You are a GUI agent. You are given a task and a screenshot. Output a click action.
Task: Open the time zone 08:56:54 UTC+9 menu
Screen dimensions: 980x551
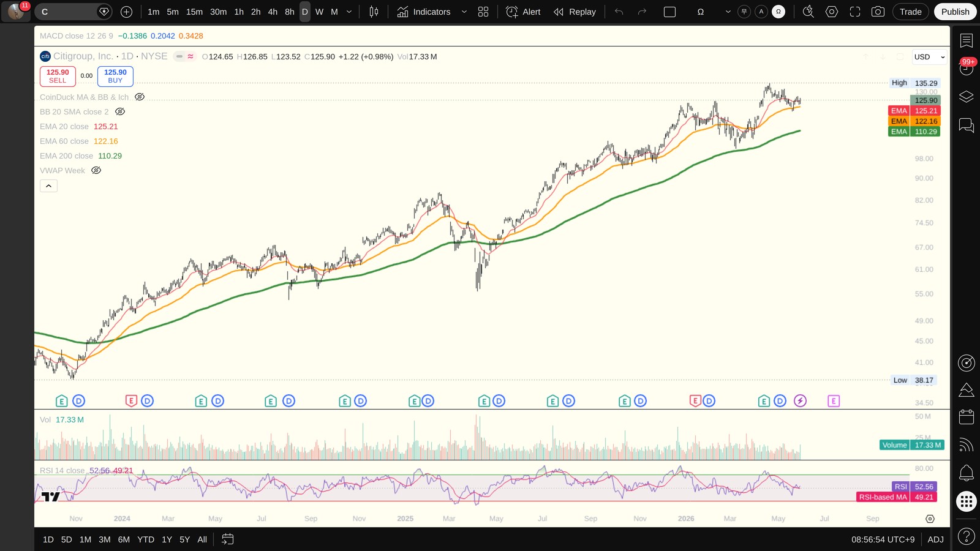[x=883, y=539]
